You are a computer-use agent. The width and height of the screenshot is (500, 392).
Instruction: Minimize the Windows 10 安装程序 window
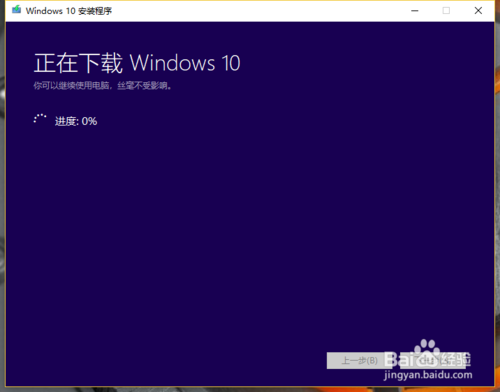pyautogui.click(x=415, y=11)
